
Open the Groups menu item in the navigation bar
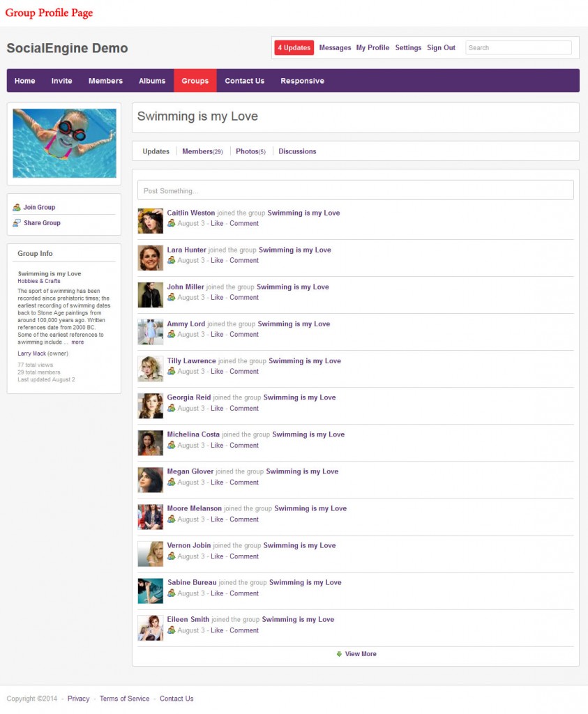pos(195,80)
